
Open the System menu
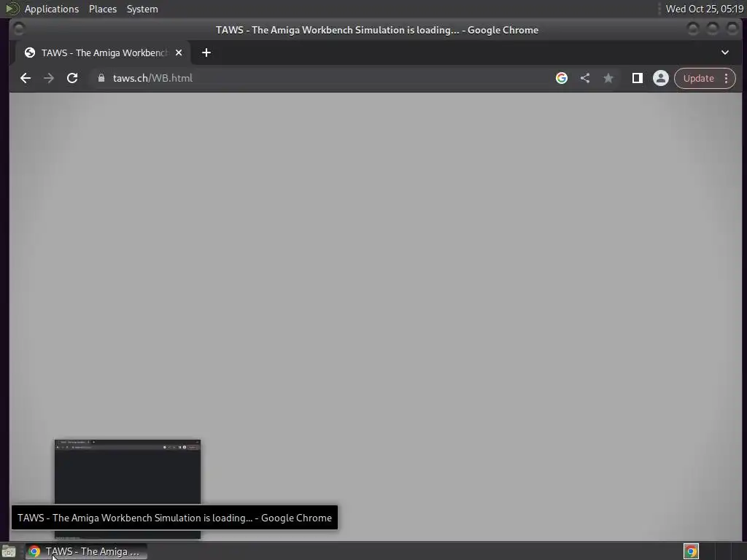pos(142,9)
